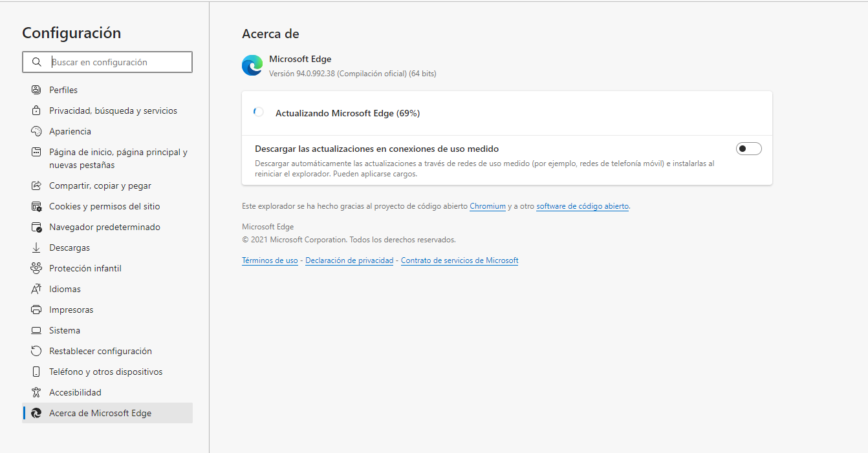Open the Chromium project link

tap(488, 205)
